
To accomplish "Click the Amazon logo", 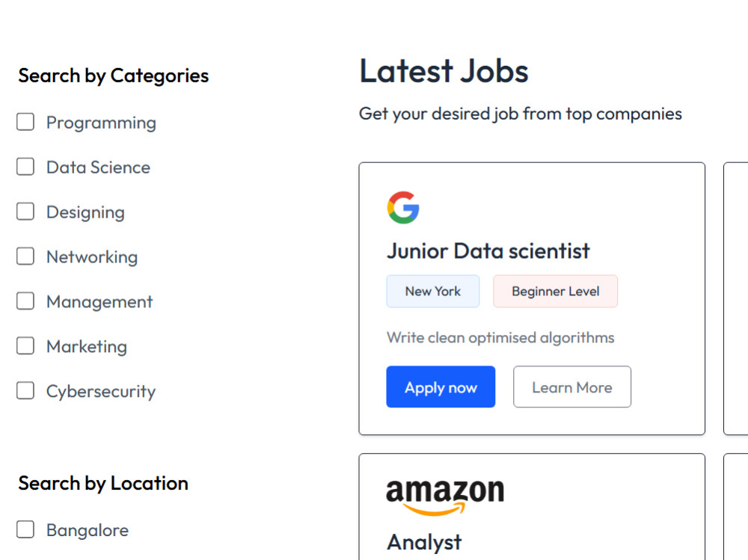I will 445,496.
